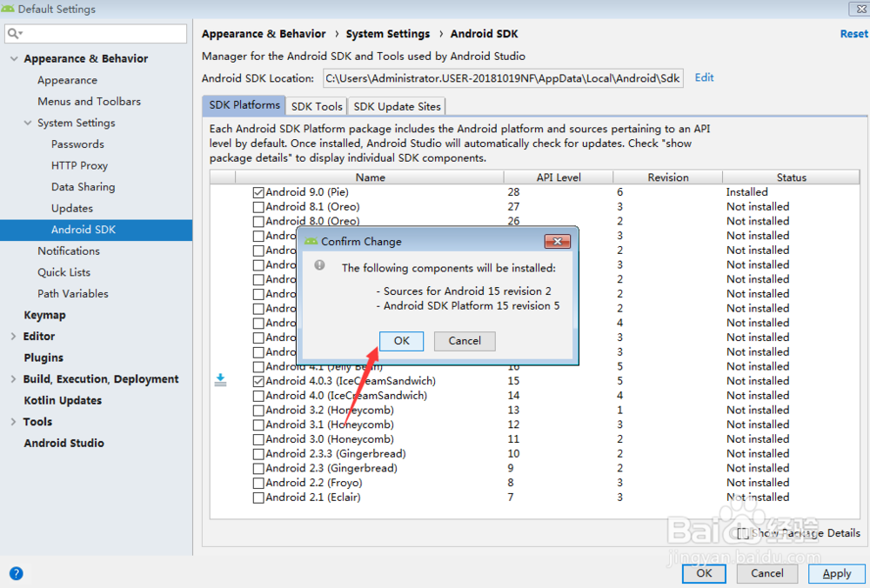Screen dimensions: 870x588
Task: Close the Confirm Change dialog with the X
Action: tap(558, 241)
